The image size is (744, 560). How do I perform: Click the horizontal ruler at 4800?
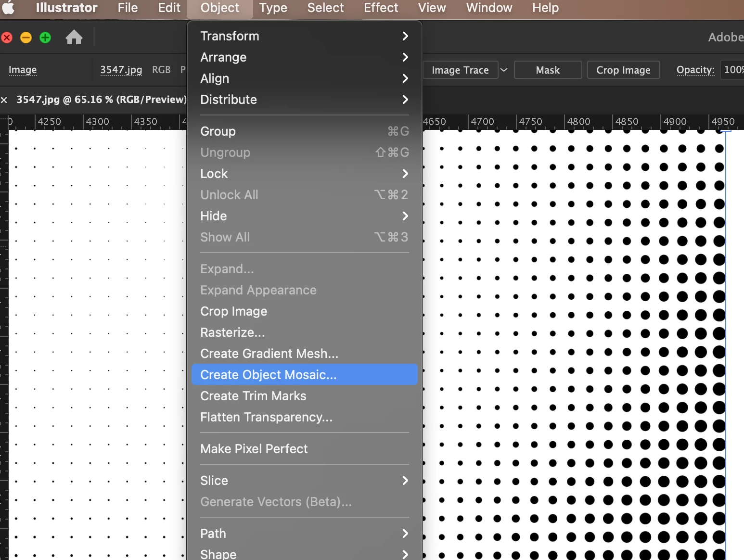[x=578, y=122]
